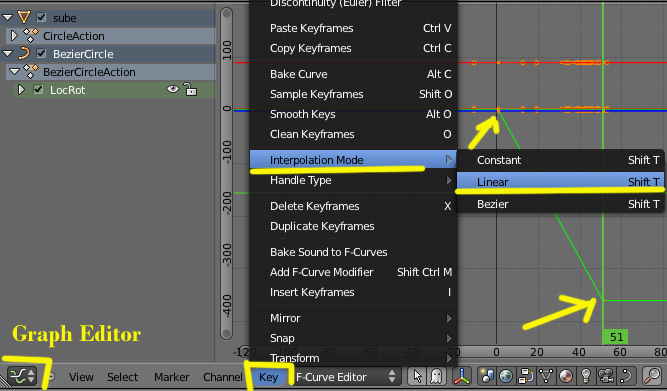The width and height of the screenshot is (667, 391).
Task: Toggle the camera filter icon
Action: (x=606, y=377)
